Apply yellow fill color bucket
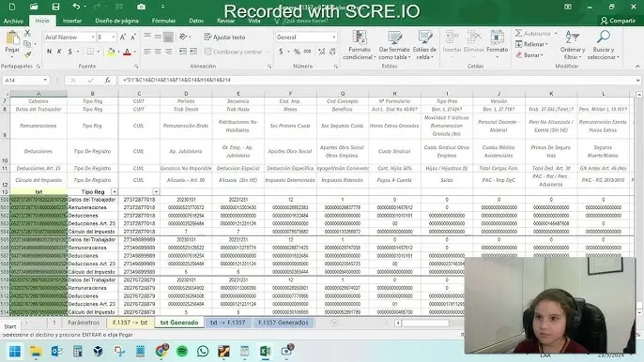644x362 pixels. [x=111, y=52]
